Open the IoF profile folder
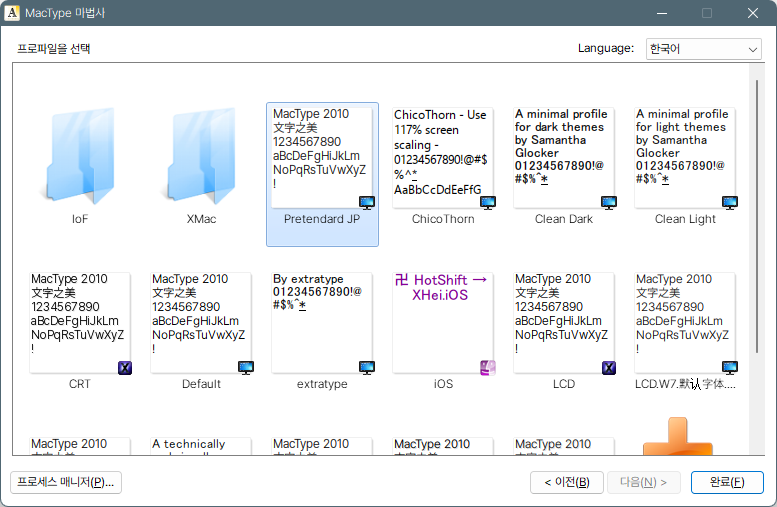The width and height of the screenshot is (777, 507). (80, 156)
